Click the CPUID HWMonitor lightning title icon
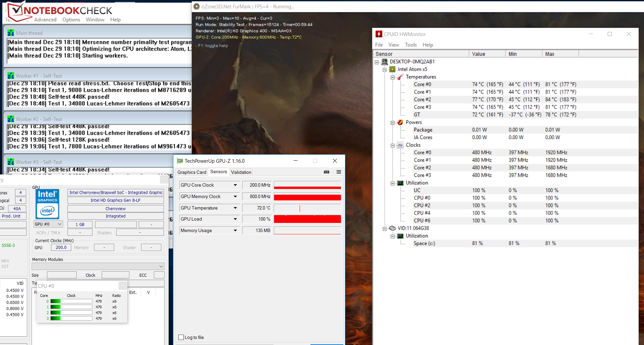The height and width of the screenshot is (345, 644). tap(379, 34)
